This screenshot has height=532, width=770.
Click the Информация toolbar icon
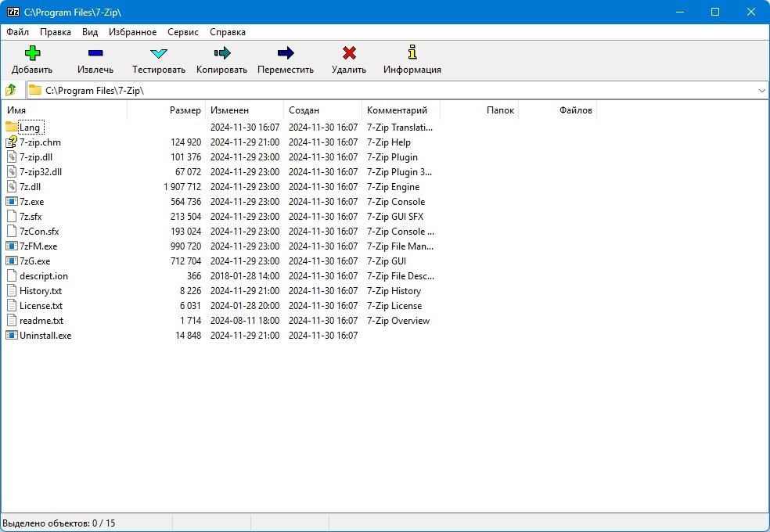pos(412,52)
